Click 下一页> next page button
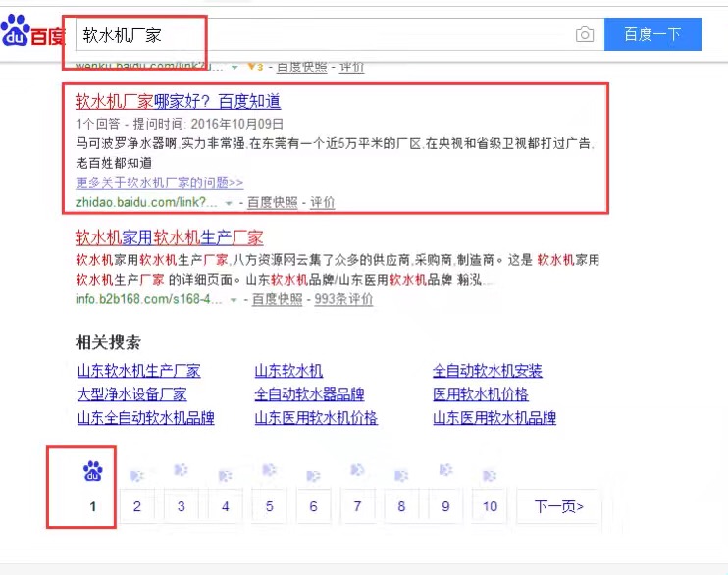Image resolution: width=728 pixels, height=575 pixels. 558,506
